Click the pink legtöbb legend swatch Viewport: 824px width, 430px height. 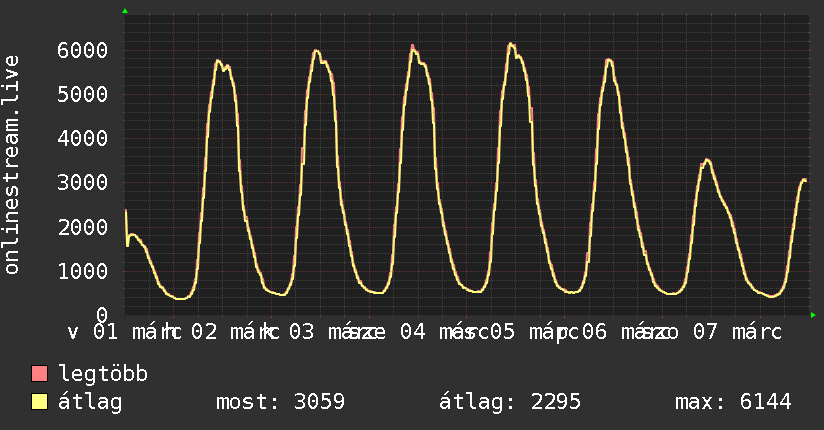pos(39,373)
